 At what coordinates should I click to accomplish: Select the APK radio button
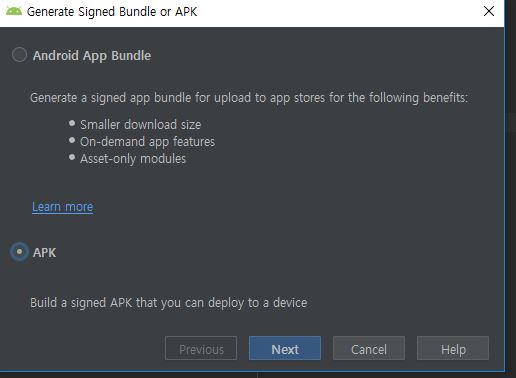point(19,252)
